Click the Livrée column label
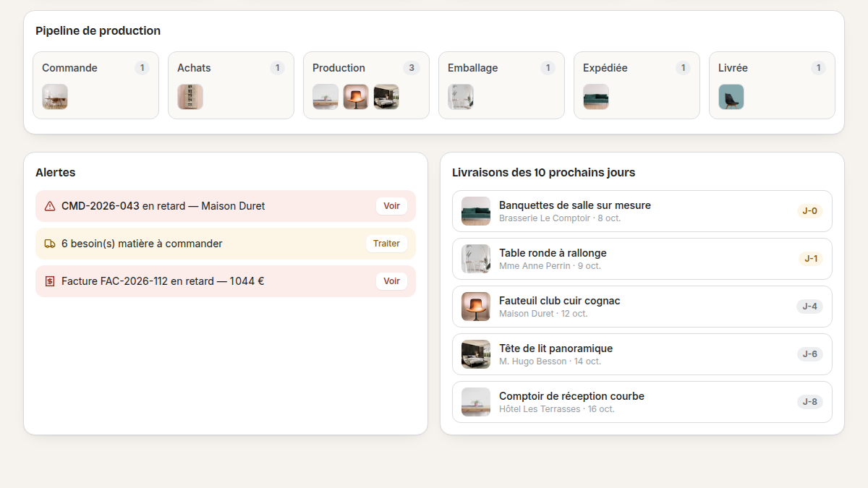This screenshot has height=488, width=868. coord(733,68)
